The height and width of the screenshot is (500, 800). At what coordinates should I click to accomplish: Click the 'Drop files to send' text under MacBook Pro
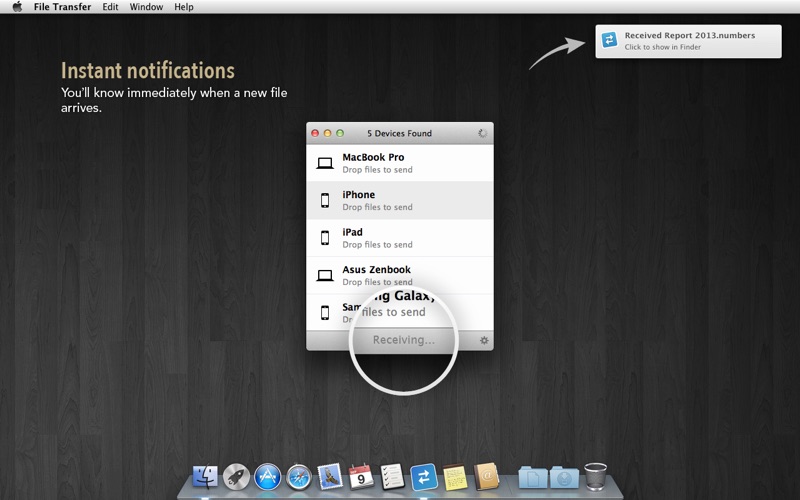coord(377,170)
